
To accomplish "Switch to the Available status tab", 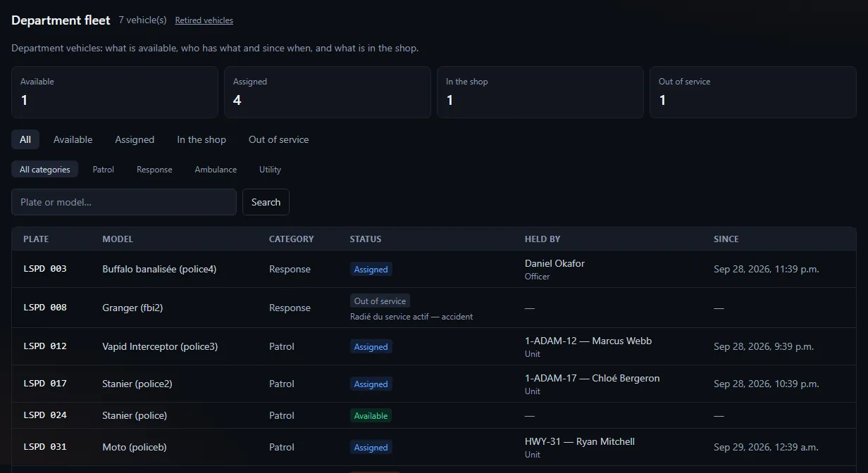I will tap(73, 139).
